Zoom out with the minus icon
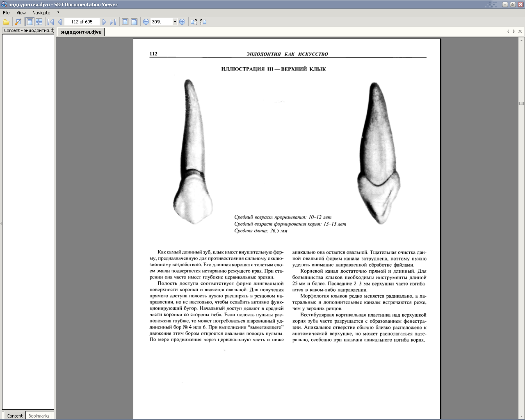The width and height of the screenshot is (525, 420). [x=146, y=22]
